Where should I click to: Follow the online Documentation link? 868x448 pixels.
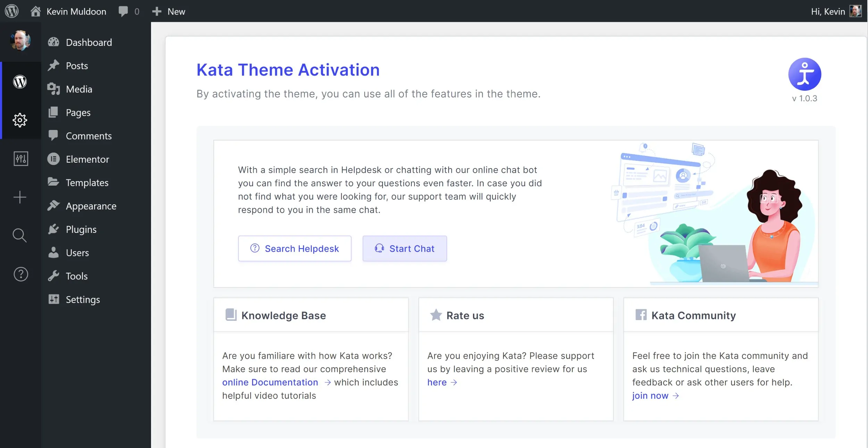[x=270, y=382]
